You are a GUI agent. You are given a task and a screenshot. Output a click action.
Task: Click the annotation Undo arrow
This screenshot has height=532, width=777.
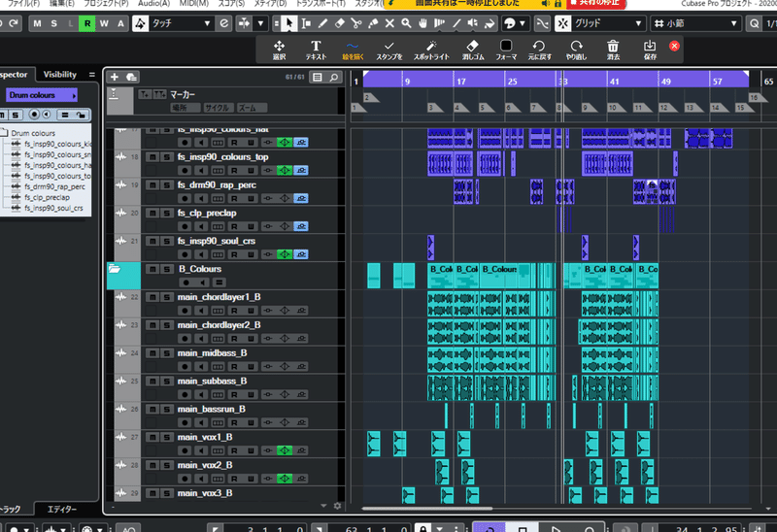(x=539, y=50)
